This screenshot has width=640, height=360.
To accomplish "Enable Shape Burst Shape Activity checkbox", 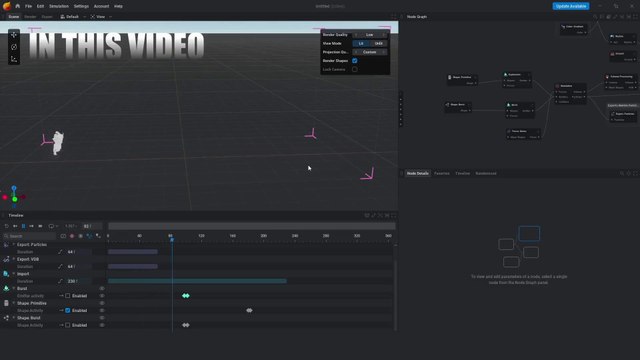I will 68,325.
